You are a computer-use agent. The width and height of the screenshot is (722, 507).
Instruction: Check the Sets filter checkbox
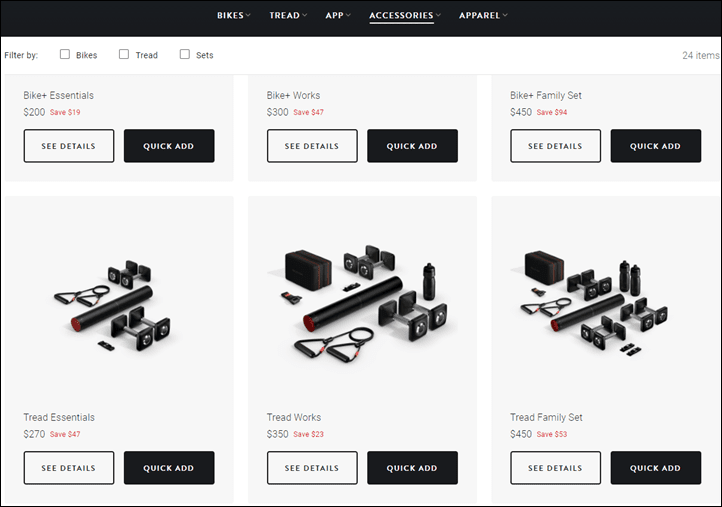coord(185,54)
